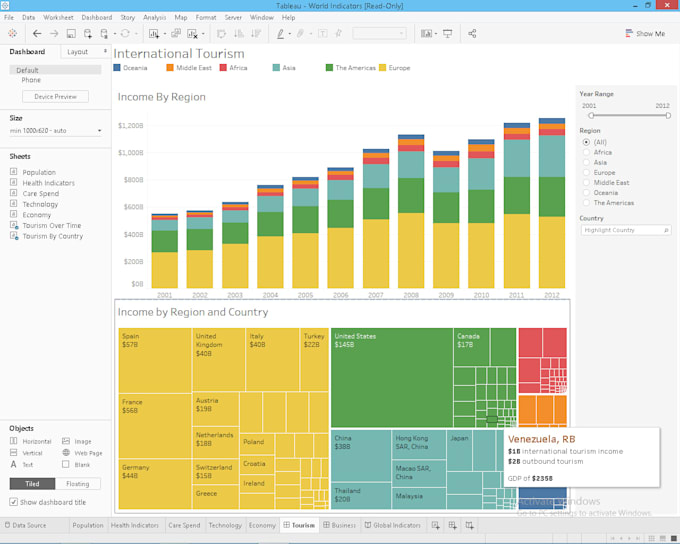680x544 pixels.
Task: Expand the fit dropdown in toolbar
Action: (379, 33)
